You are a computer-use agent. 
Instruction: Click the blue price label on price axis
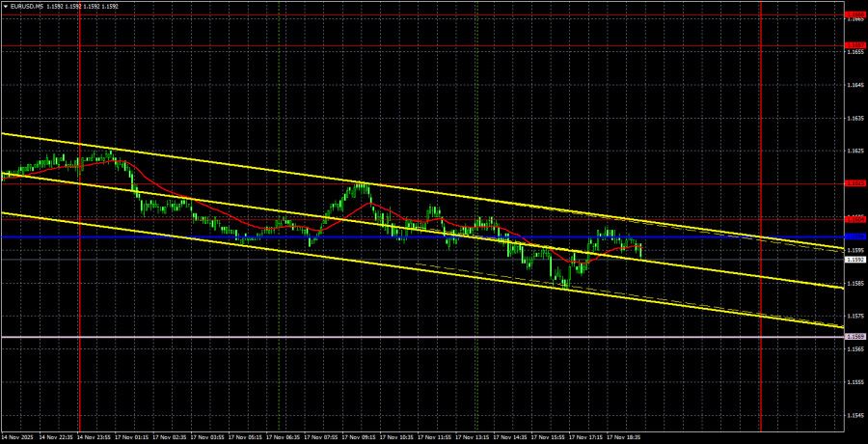pyautogui.click(x=854, y=236)
